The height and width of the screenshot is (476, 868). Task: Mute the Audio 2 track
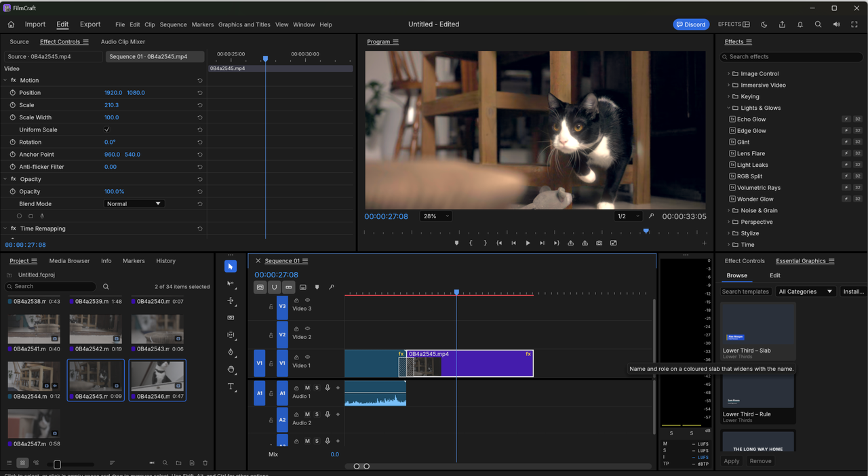pos(307,414)
